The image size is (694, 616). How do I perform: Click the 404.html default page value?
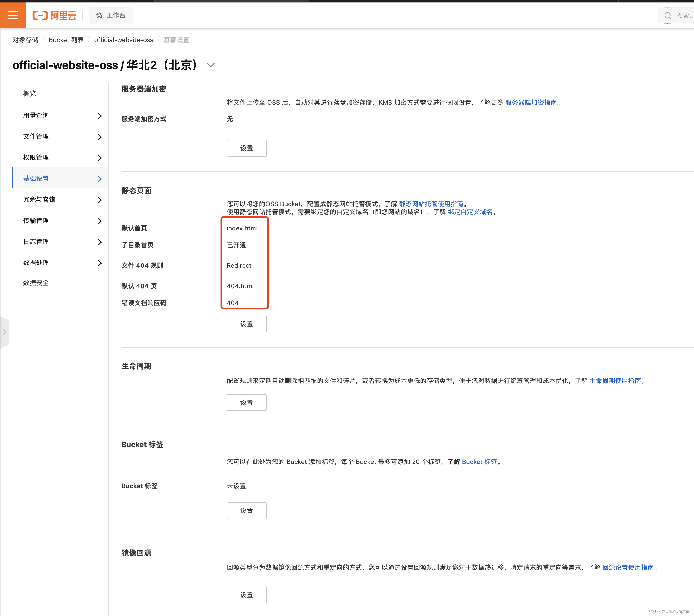point(240,286)
